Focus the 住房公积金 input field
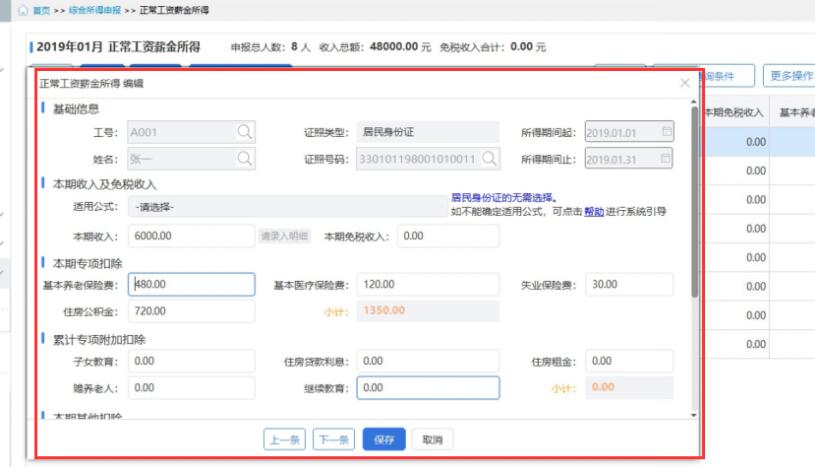 click(190, 311)
